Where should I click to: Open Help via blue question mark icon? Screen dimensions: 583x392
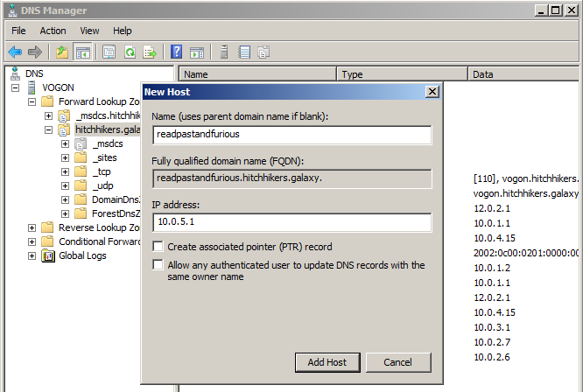click(176, 52)
